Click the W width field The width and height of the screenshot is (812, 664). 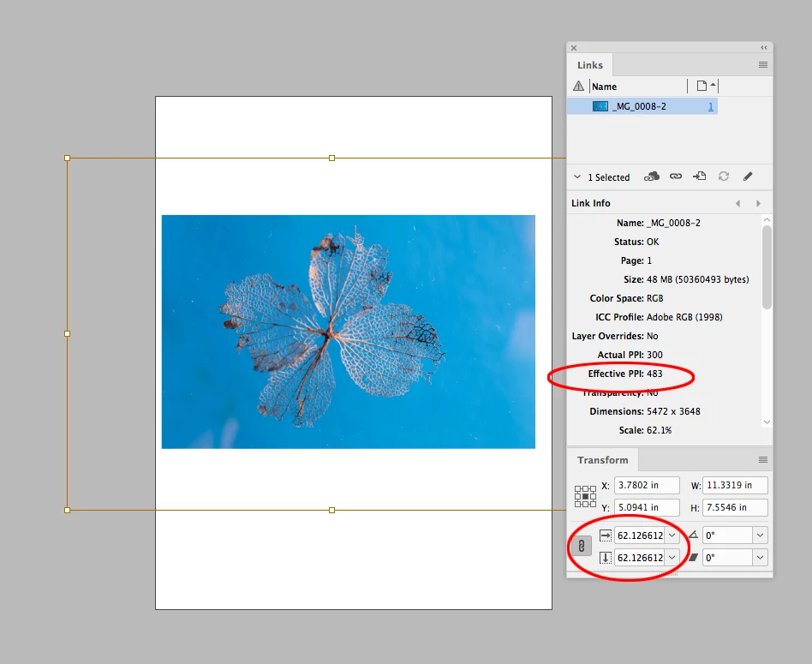tap(735, 485)
